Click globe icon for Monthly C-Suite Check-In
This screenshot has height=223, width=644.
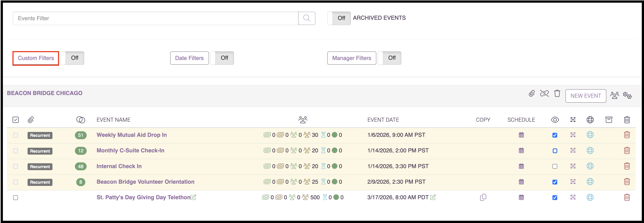[x=590, y=151]
